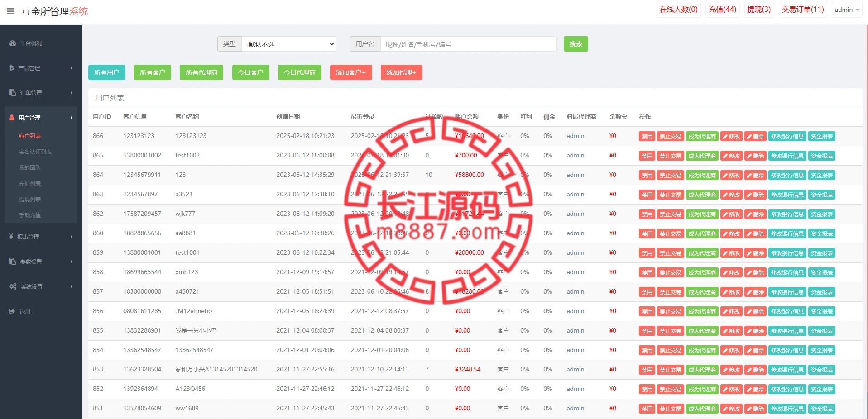Click the bitcoin icon beside 产品管理

point(11,68)
